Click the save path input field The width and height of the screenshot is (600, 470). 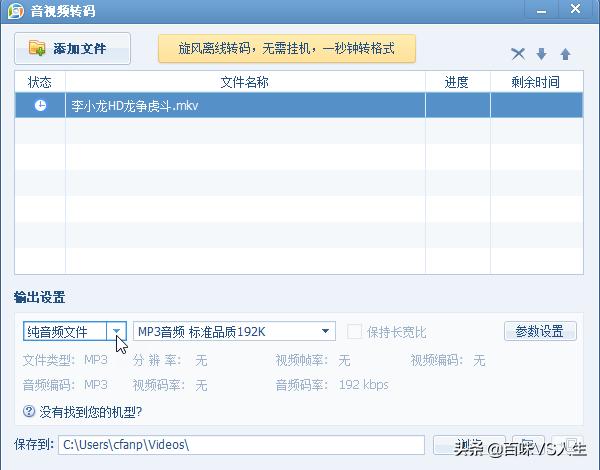tap(241, 445)
